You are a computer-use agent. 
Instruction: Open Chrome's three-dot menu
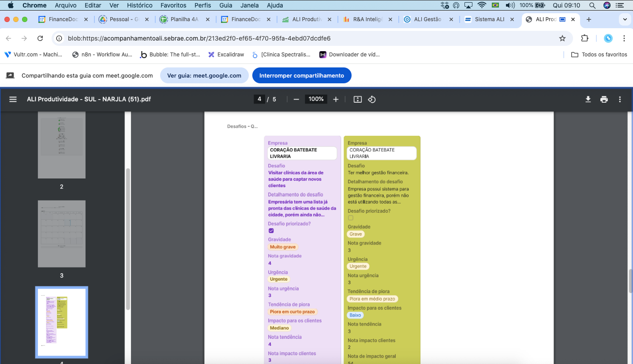pos(624,38)
